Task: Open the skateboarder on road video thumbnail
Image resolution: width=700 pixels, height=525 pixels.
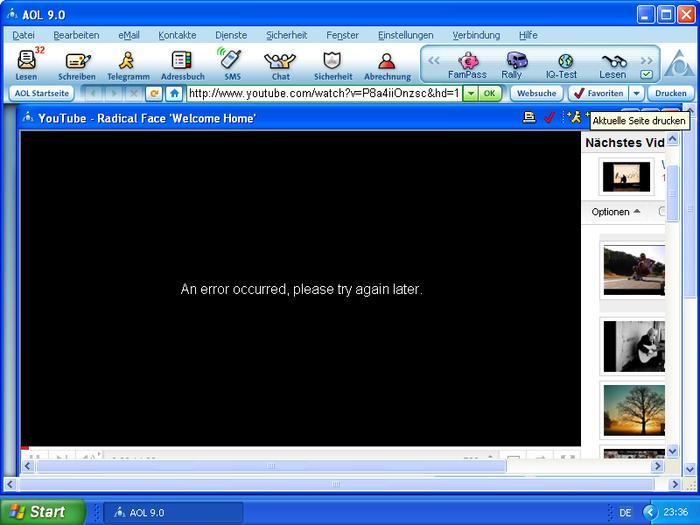Action: click(x=634, y=271)
